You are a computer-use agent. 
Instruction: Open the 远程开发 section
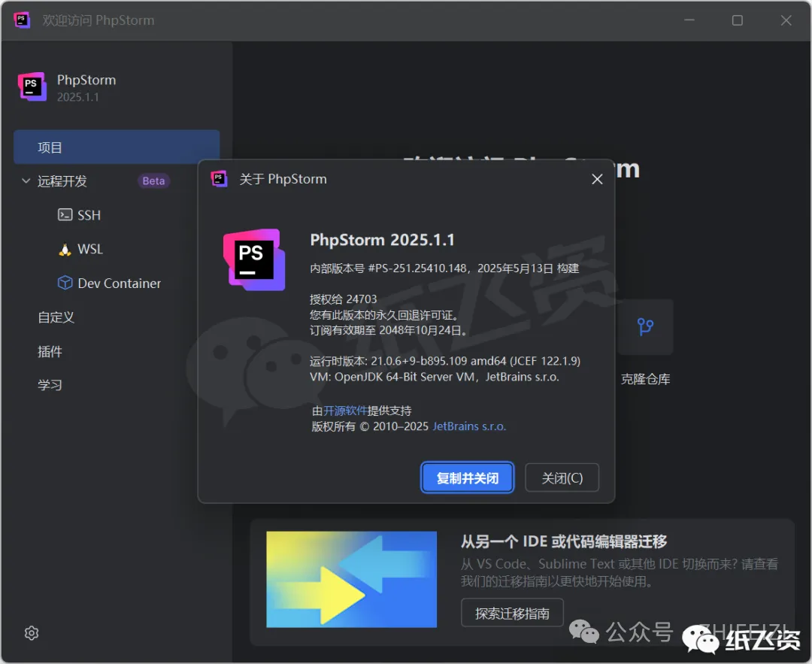tap(62, 180)
